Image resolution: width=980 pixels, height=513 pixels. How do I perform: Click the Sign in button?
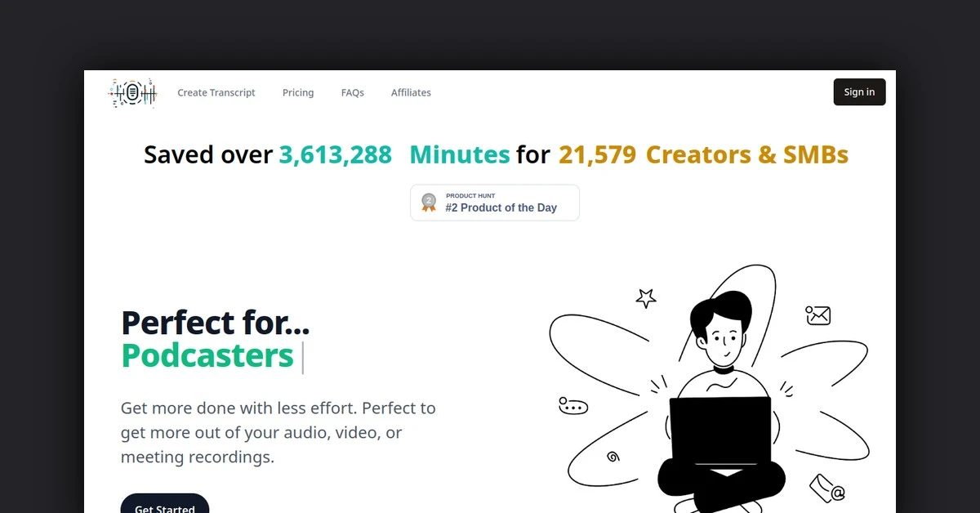pyautogui.click(x=859, y=91)
